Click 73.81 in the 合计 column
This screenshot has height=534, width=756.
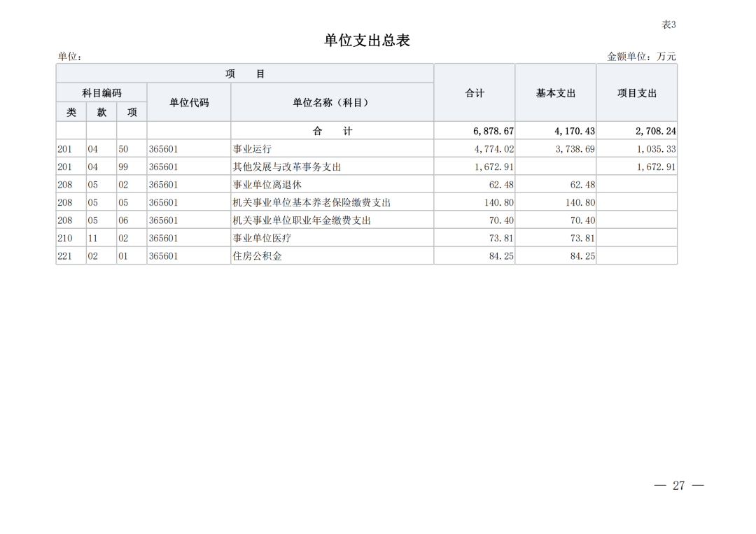(x=501, y=238)
